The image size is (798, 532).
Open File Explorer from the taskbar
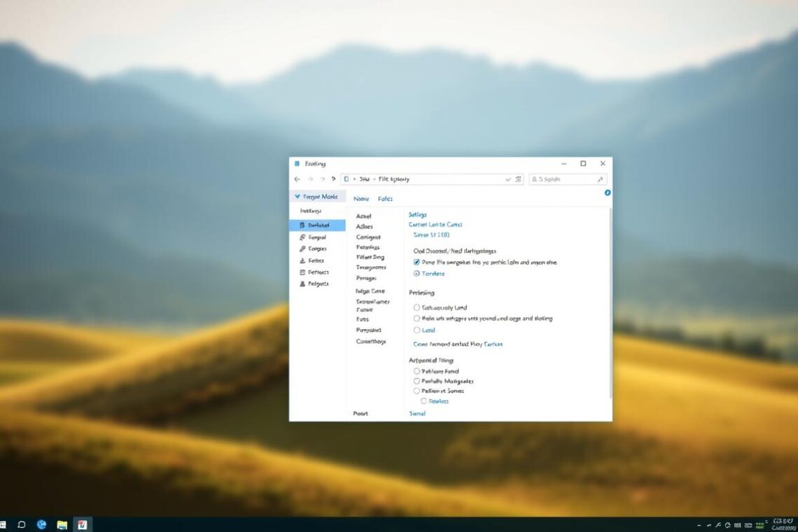(61, 524)
